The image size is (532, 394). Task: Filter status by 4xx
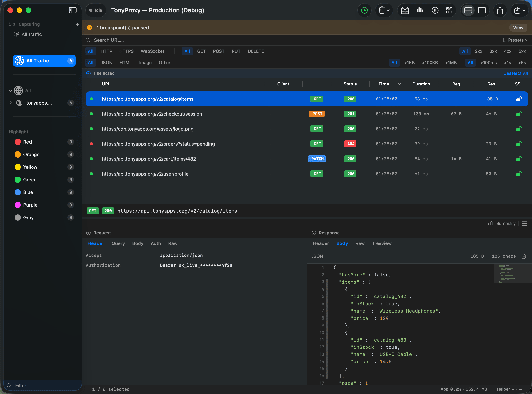(x=507, y=51)
